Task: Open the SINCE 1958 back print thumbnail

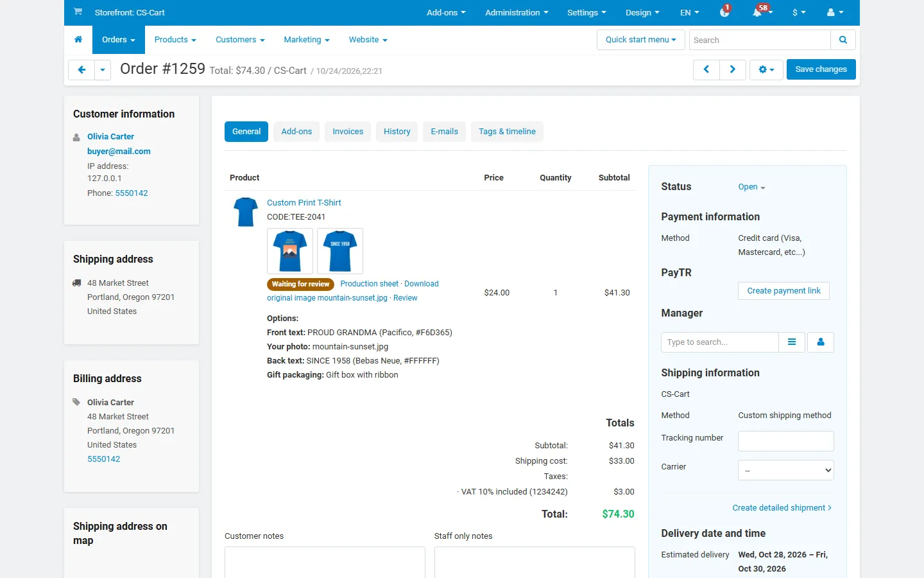Action: point(340,251)
